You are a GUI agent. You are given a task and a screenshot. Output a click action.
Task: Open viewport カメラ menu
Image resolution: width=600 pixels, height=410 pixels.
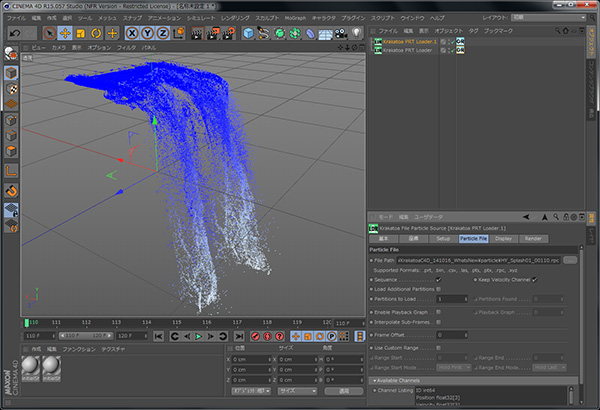coord(59,47)
